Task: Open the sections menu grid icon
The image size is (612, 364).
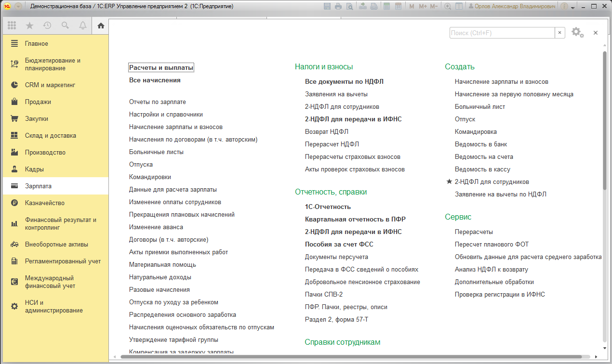Action: [12, 26]
